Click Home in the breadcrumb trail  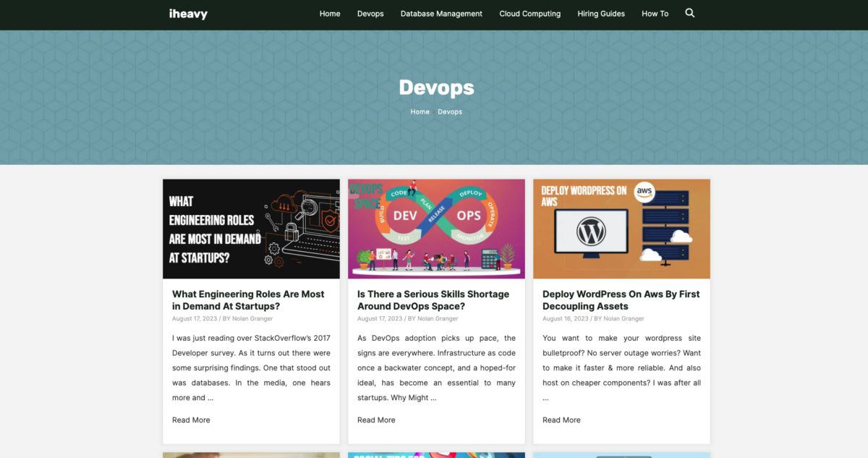click(x=420, y=111)
